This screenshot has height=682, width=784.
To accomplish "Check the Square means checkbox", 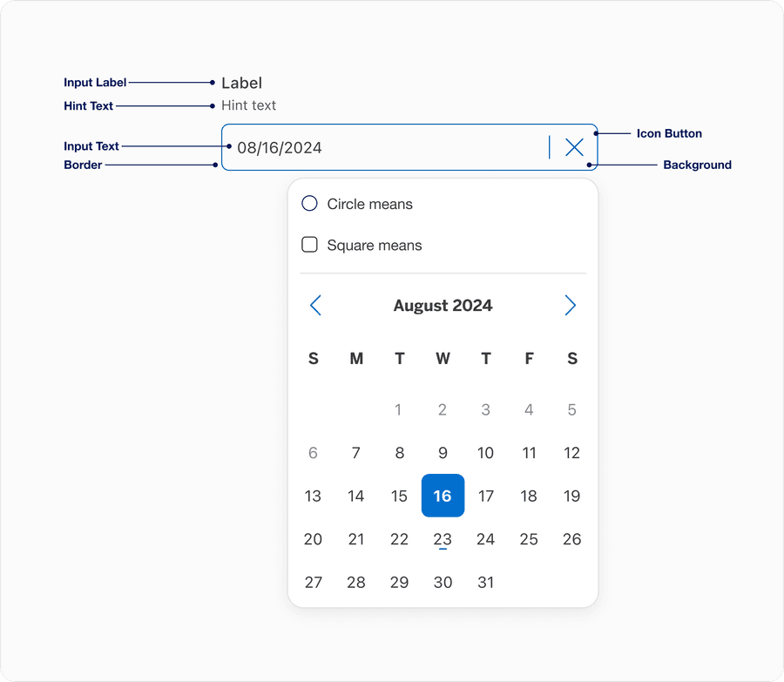I will point(309,245).
